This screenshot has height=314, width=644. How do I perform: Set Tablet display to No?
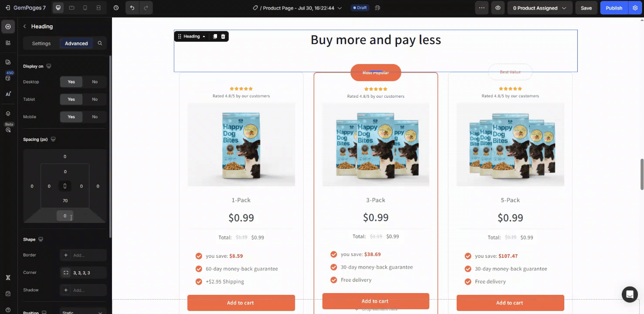95,99
